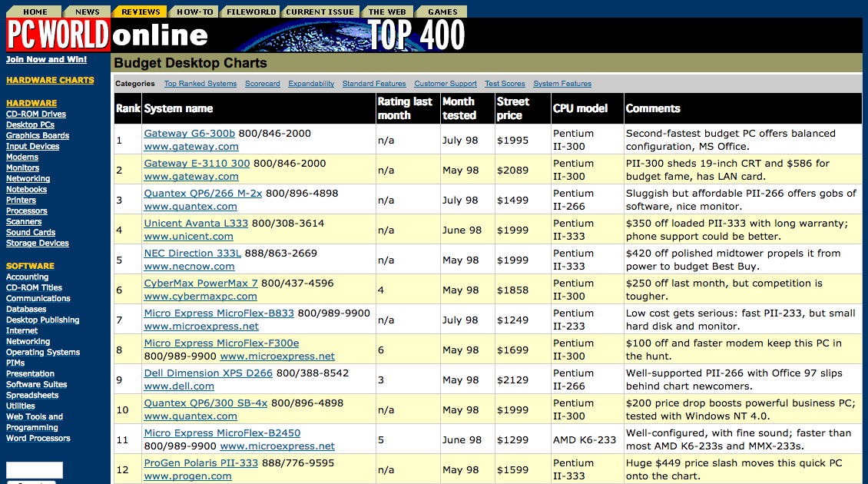Image resolution: width=868 pixels, height=484 pixels.
Task: Click the CURRENT ISSUE tab
Action: click(320, 12)
